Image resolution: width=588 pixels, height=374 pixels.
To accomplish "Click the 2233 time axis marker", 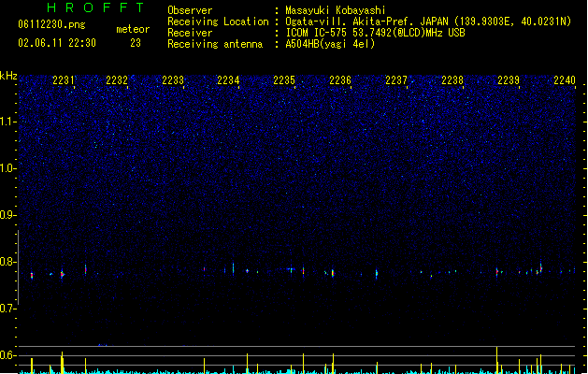I will [173, 80].
